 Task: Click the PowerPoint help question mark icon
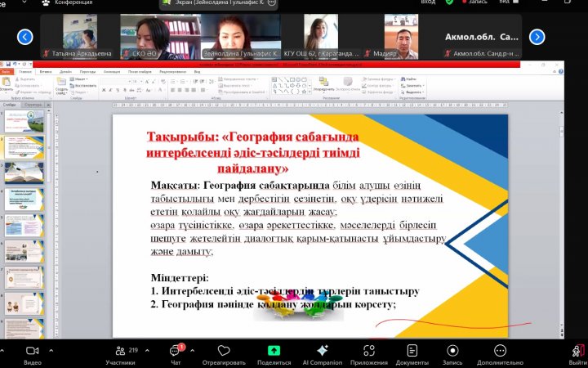click(560, 71)
